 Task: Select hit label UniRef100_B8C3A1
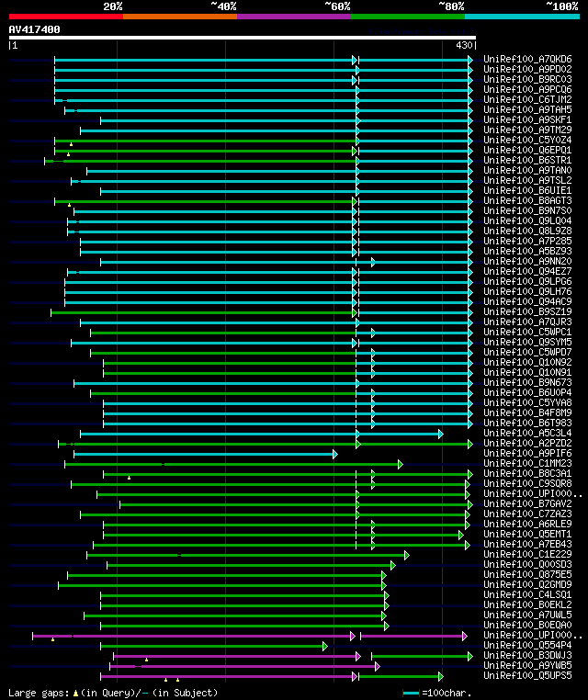coord(527,473)
